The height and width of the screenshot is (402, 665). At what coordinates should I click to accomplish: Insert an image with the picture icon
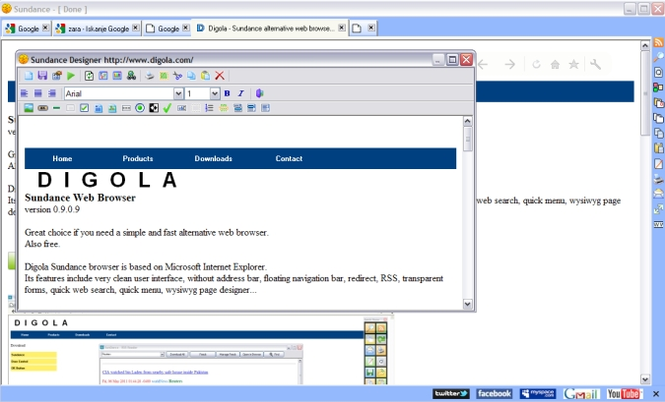click(x=28, y=108)
